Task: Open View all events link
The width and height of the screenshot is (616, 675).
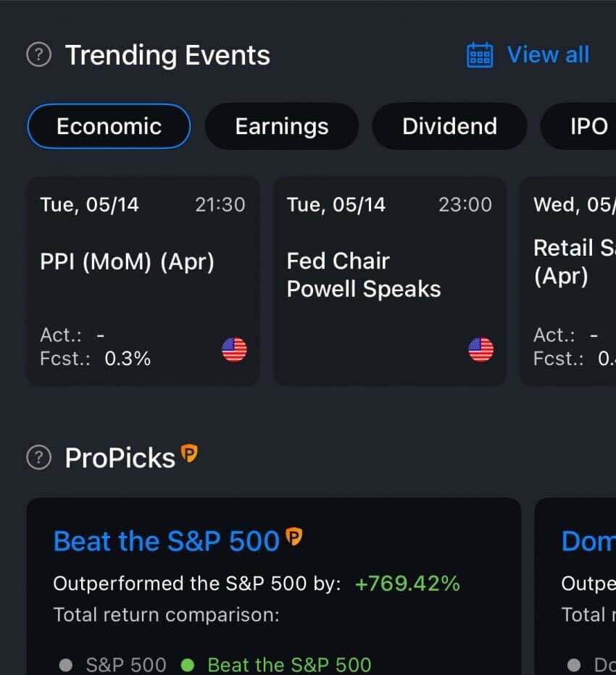Action: 548,55
